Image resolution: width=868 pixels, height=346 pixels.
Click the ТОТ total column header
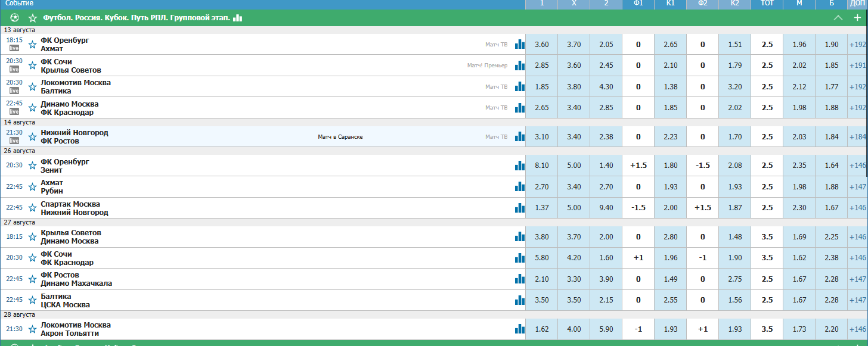[767, 4]
